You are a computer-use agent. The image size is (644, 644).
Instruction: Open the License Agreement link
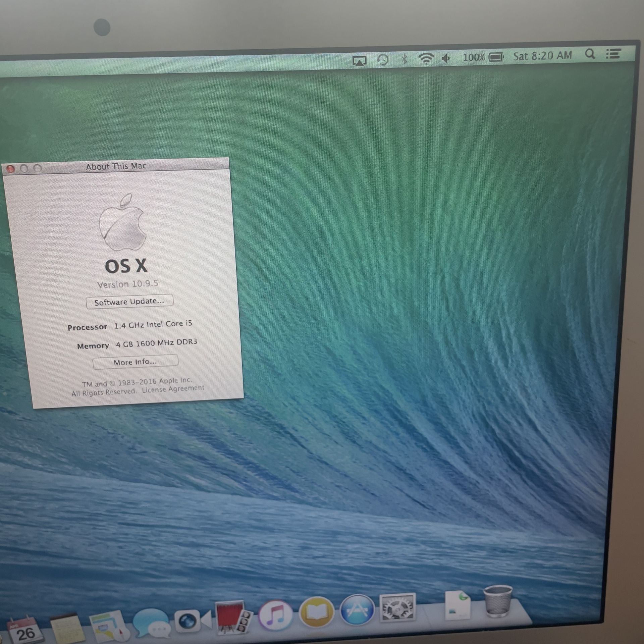[x=173, y=389]
